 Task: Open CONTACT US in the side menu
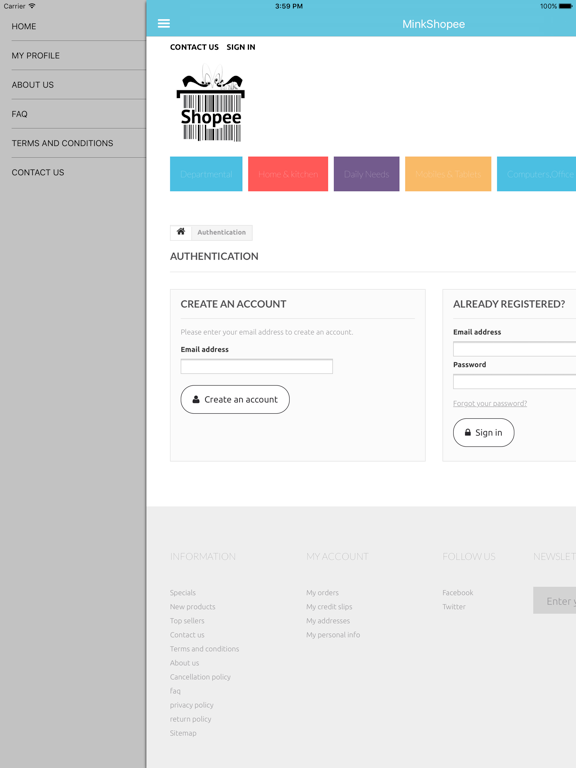point(38,172)
